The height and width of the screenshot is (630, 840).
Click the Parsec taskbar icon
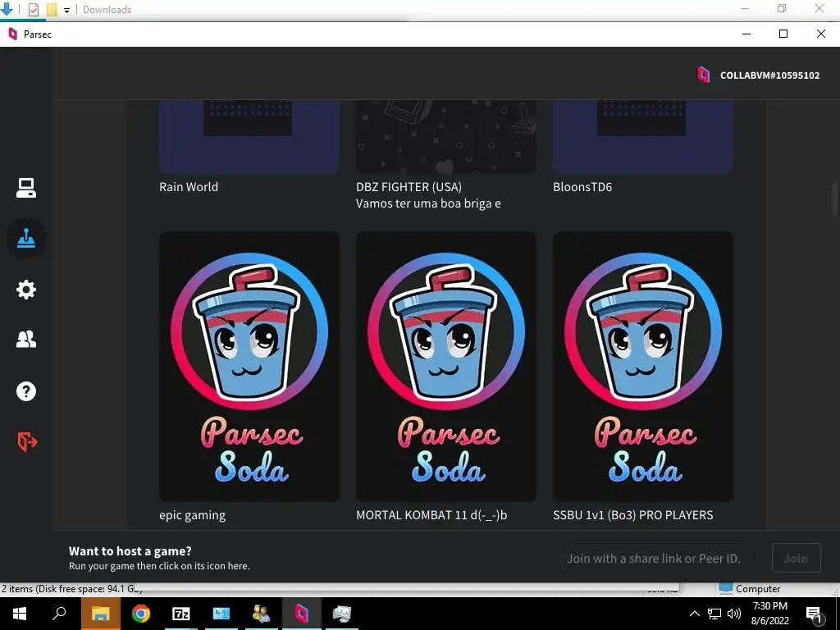(x=302, y=614)
